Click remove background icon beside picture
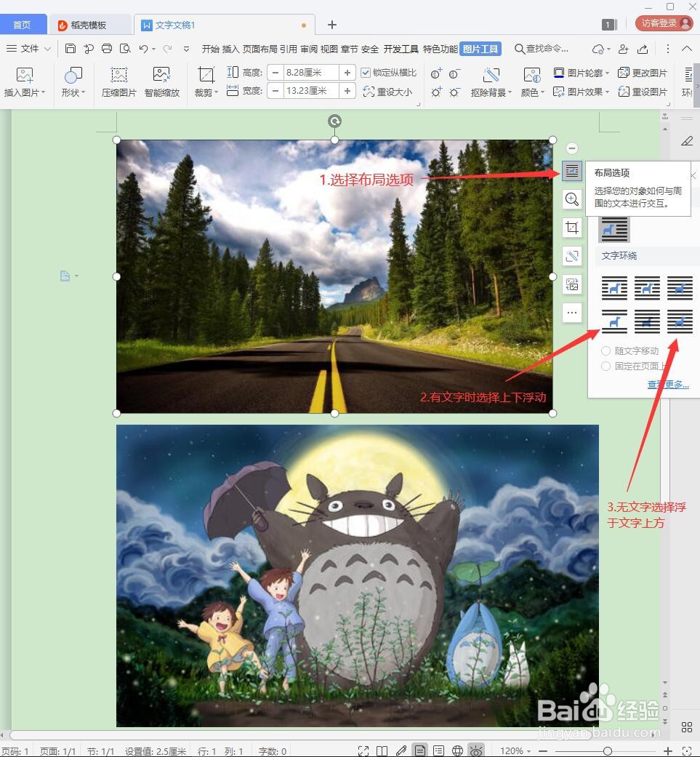This screenshot has width=700, height=757. pos(571,256)
